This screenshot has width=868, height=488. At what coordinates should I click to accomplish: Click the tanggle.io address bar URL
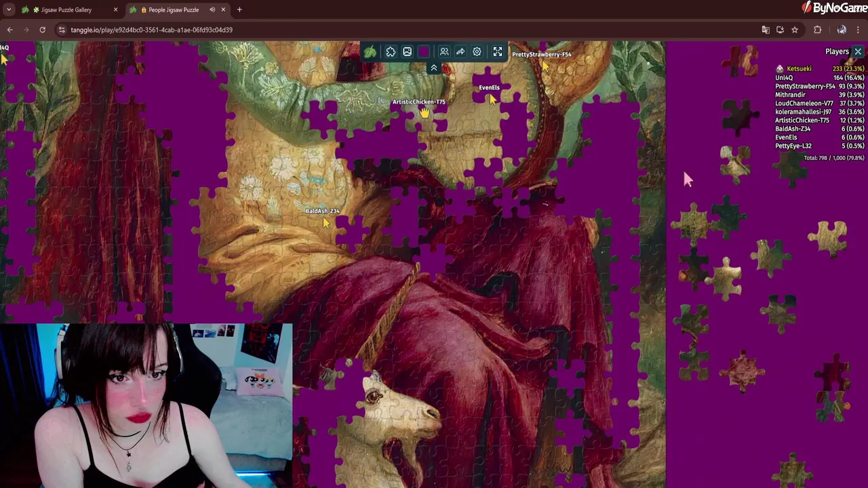coord(152,30)
